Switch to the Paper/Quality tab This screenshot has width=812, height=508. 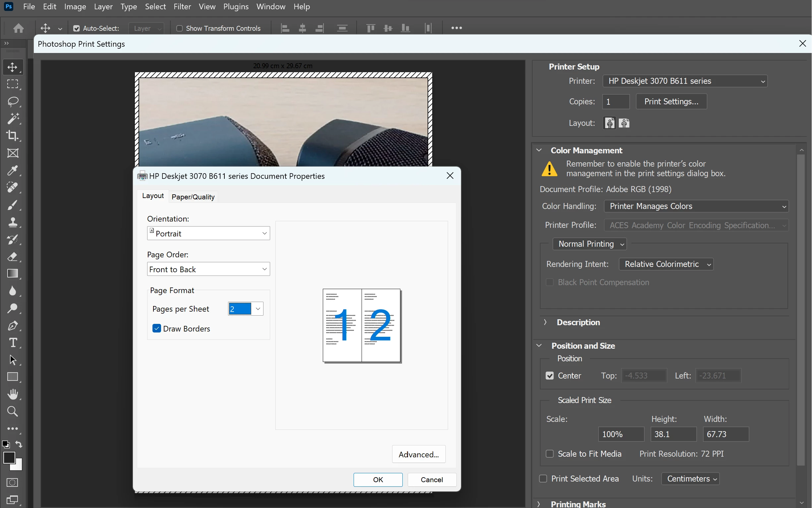pyautogui.click(x=193, y=197)
